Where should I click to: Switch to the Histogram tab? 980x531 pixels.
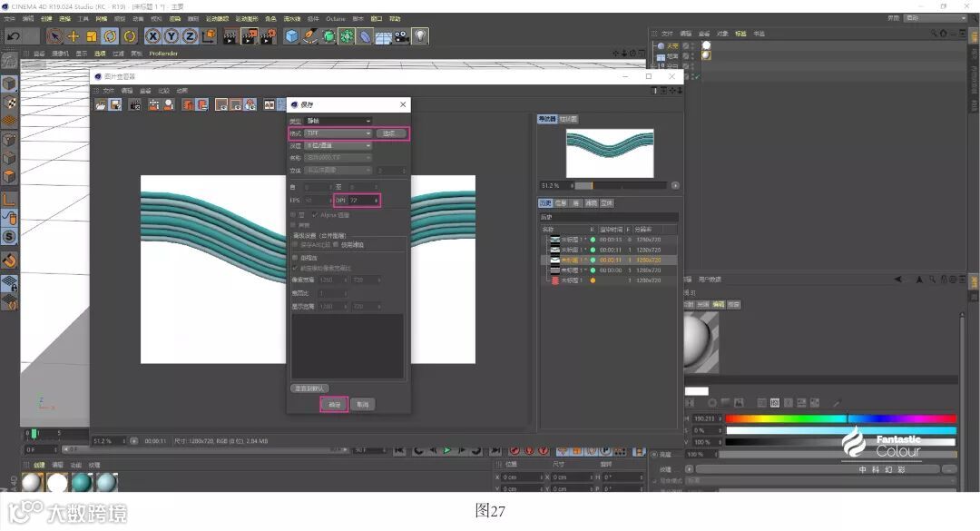[568, 119]
